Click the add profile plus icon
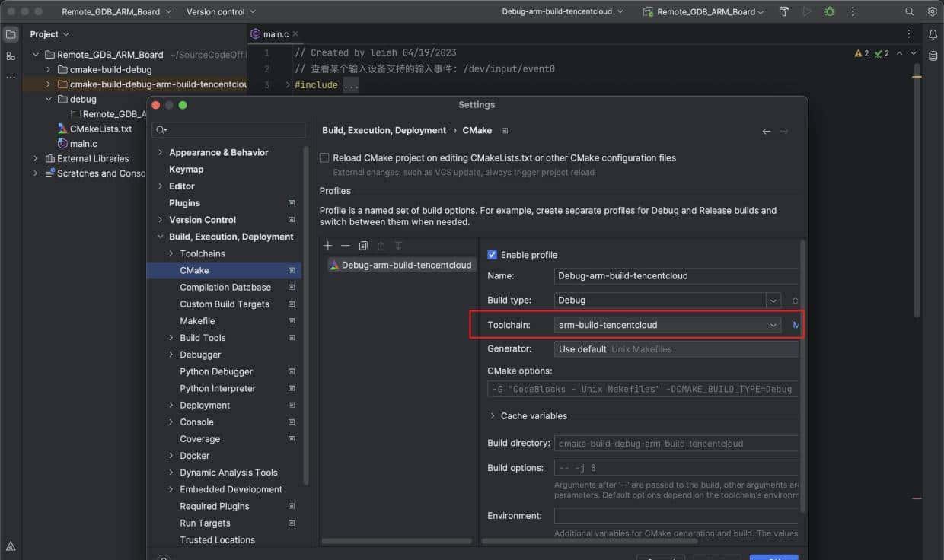The width and height of the screenshot is (944, 560). (328, 246)
